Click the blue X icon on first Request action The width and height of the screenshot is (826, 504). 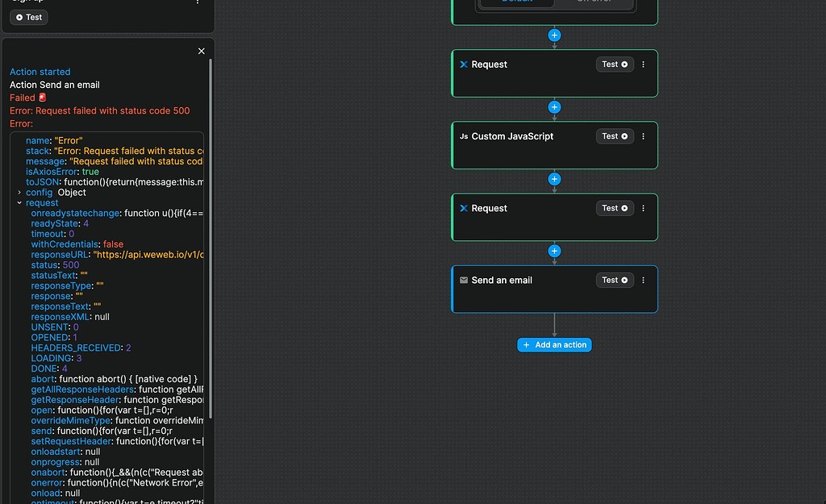pos(462,64)
